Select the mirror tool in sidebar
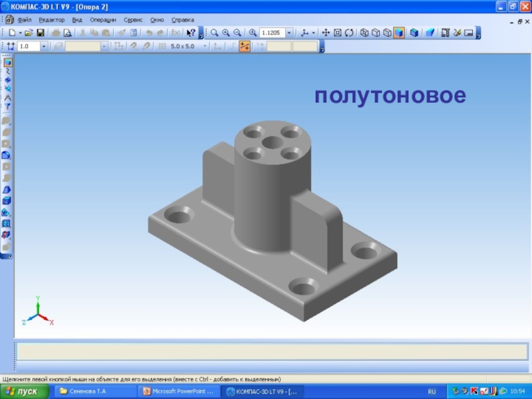Viewport: 532px width, 399px height. pos(6,235)
